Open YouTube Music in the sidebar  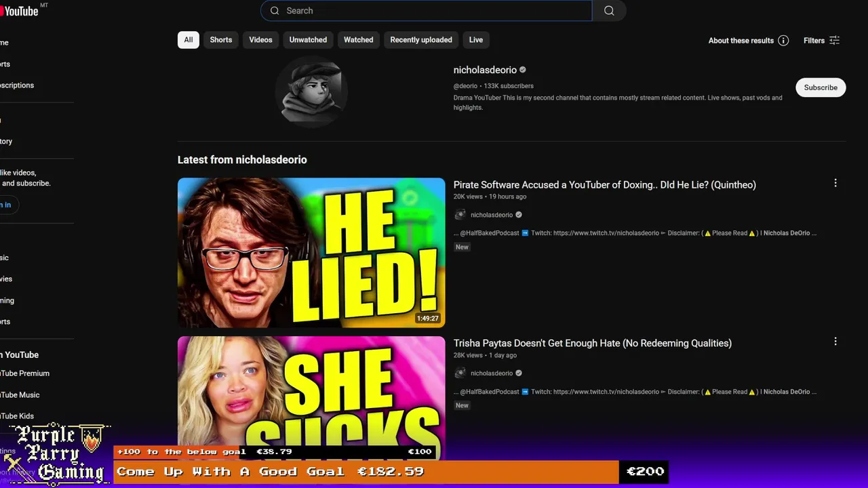20,395
